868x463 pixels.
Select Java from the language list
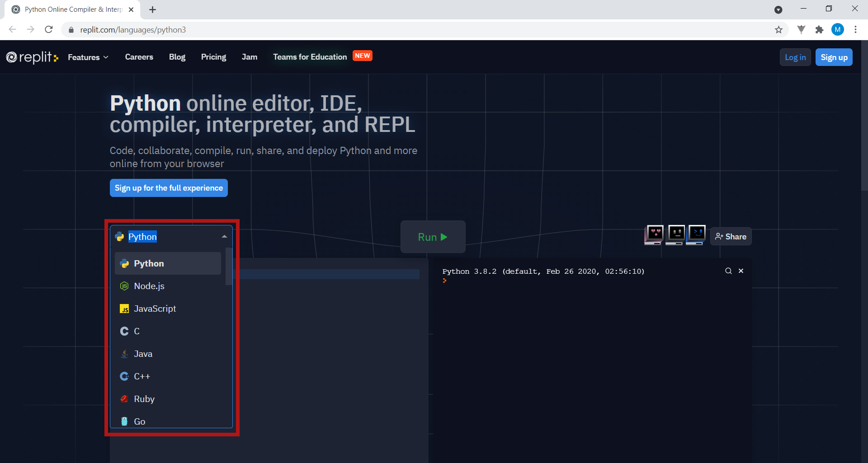[x=168, y=354]
